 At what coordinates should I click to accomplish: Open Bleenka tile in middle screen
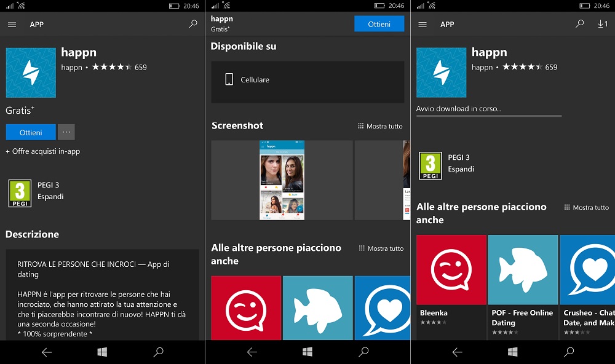point(246,308)
